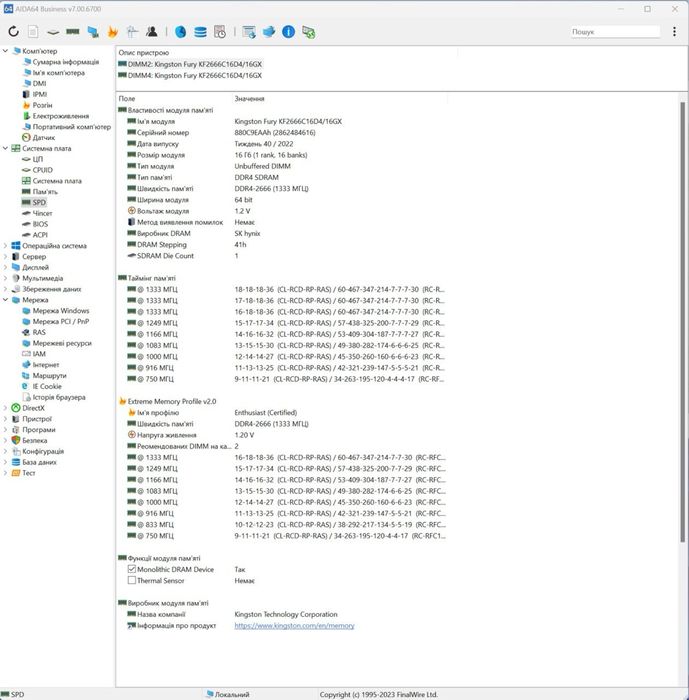Open the flame stability test icon
This screenshot has height=700, width=689.
click(113, 32)
